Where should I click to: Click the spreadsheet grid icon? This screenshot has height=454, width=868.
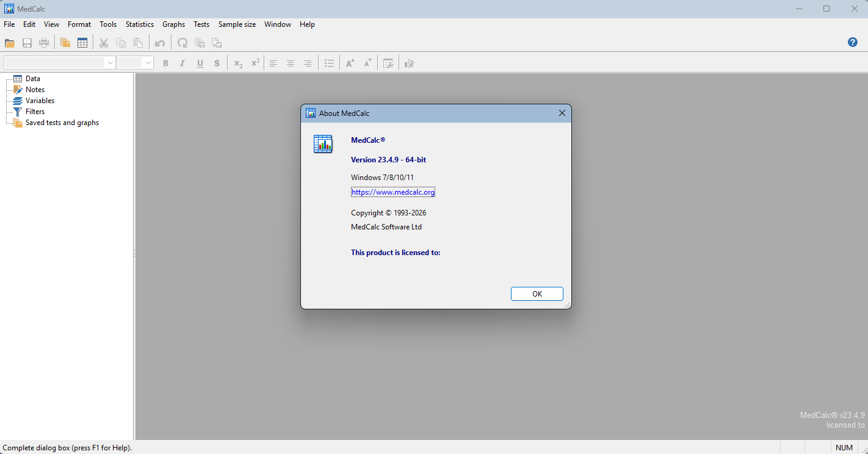coord(82,43)
